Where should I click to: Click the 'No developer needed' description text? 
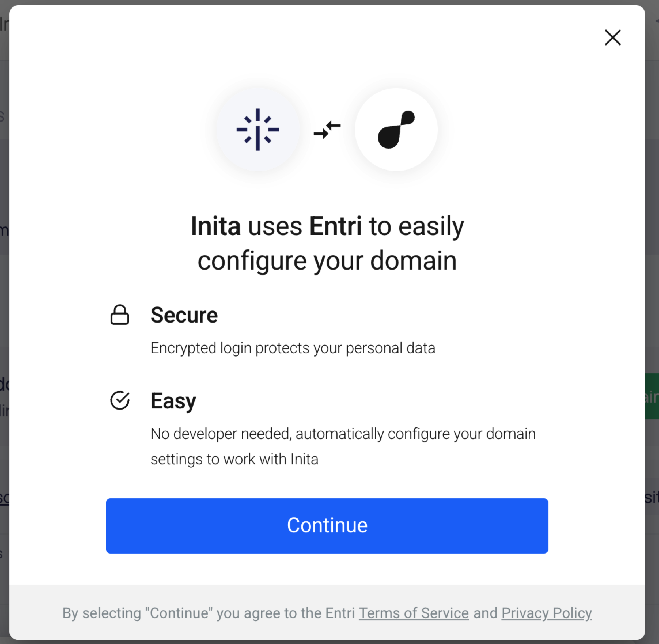click(343, 446)
